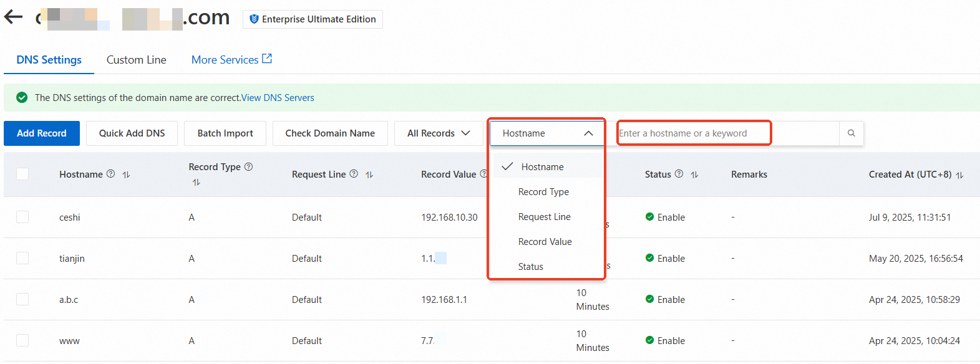Click the Enterprise Ultimate Edition badge
This screenshot has height=364, width=980.
pyautogui.click(x=313, y=19)
